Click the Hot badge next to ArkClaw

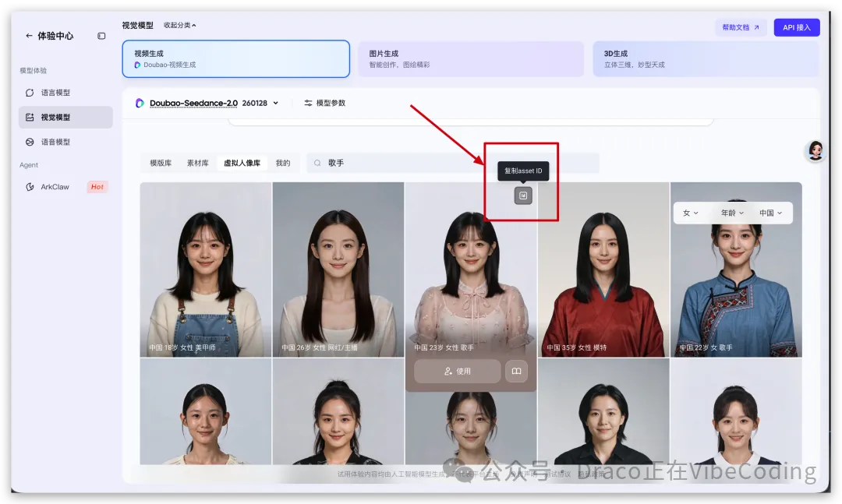coord(97,187)
